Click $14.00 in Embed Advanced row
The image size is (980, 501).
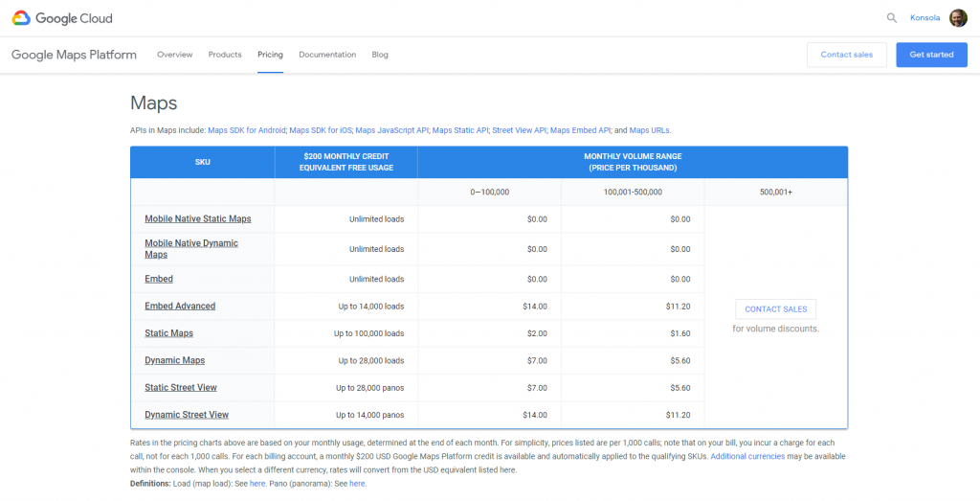(x=536, y=307)
